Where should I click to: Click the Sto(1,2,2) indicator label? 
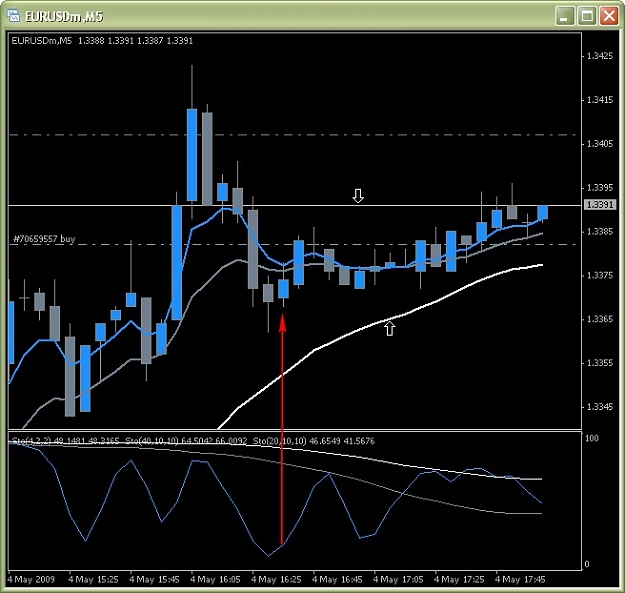pos(31,441)
